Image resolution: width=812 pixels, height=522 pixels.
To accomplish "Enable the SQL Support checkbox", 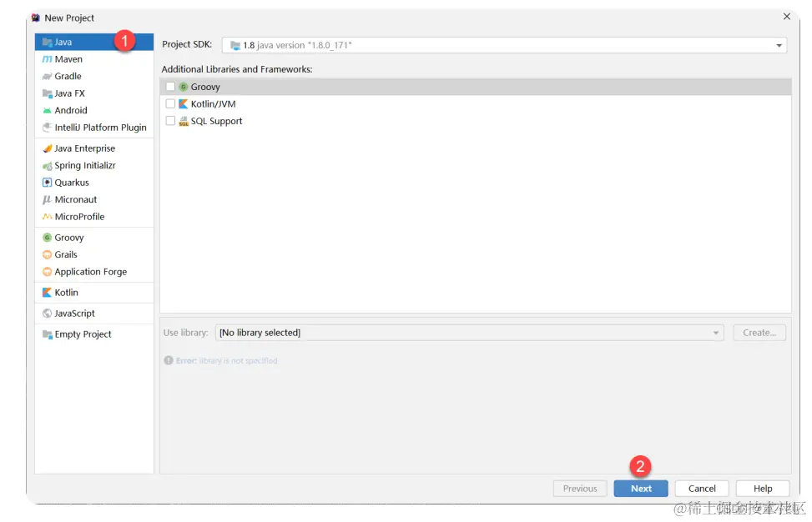I will click(170, 121).
